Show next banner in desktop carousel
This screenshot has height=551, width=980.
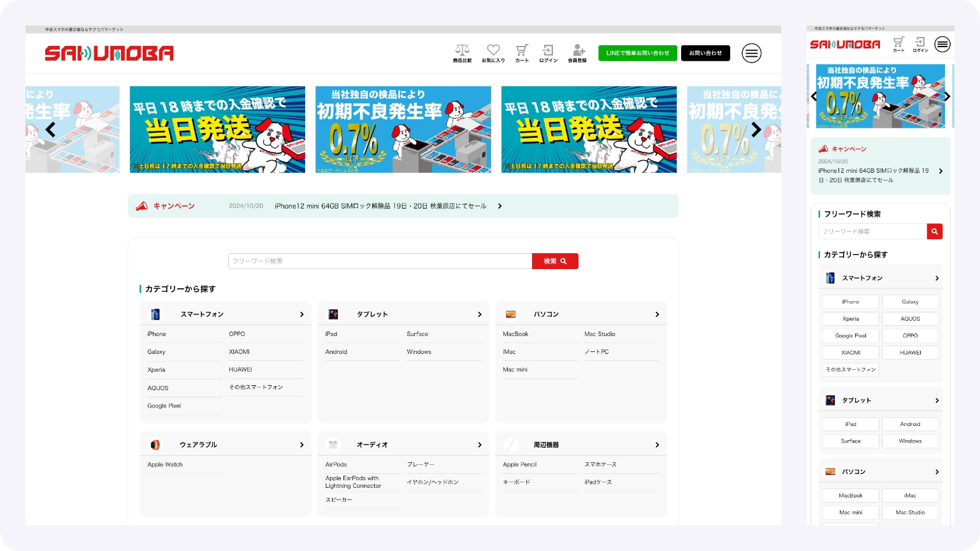click(x=756, y=129)
